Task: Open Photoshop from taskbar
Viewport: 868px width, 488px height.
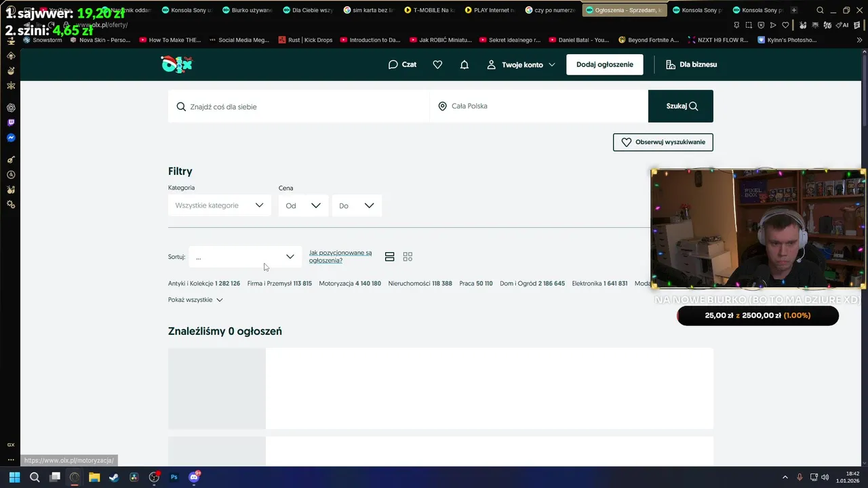Action: pos(174,477)
